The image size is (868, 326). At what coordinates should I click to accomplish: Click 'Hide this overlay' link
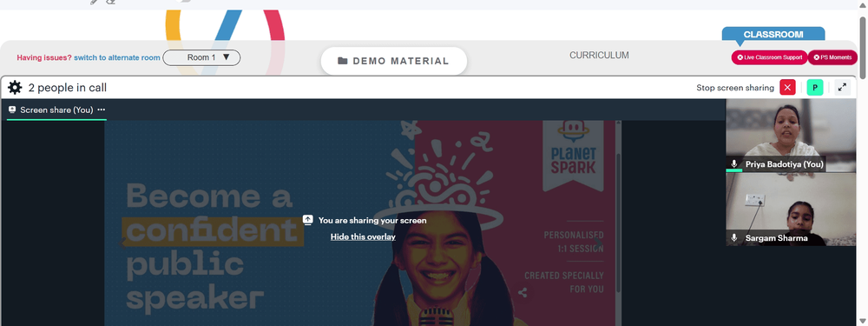tap(363, 236)
